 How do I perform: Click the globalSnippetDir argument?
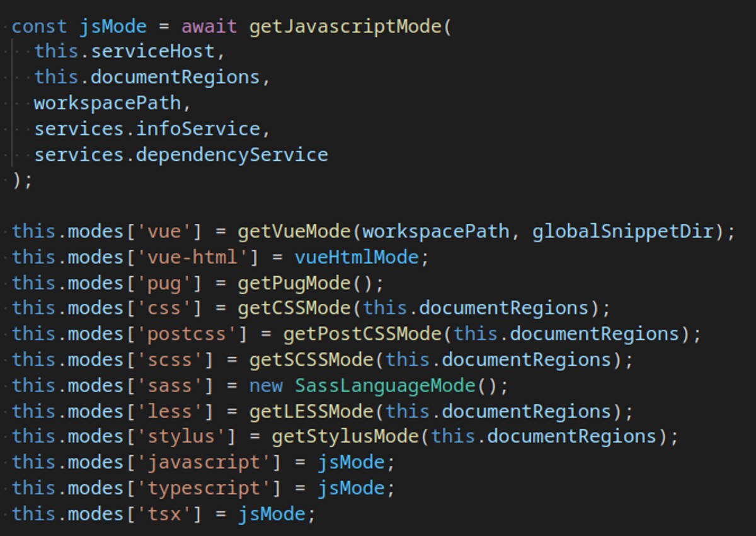[623, 231]
